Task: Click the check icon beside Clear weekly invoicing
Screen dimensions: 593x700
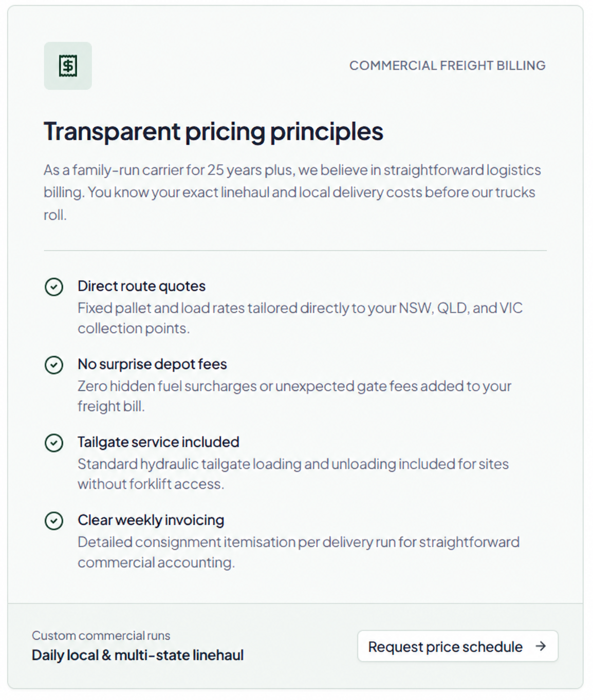Action: (x=54, y=521)
